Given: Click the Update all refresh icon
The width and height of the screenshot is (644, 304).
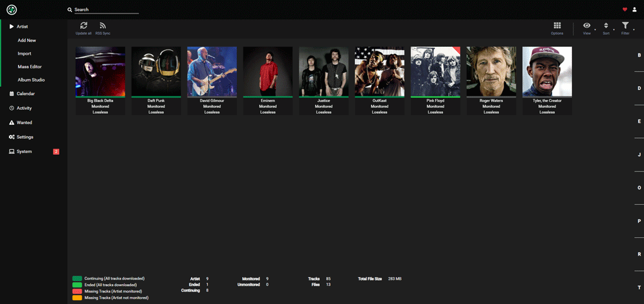Looking at the screenshot, I should pyautogui.click(x=83, y=26).
